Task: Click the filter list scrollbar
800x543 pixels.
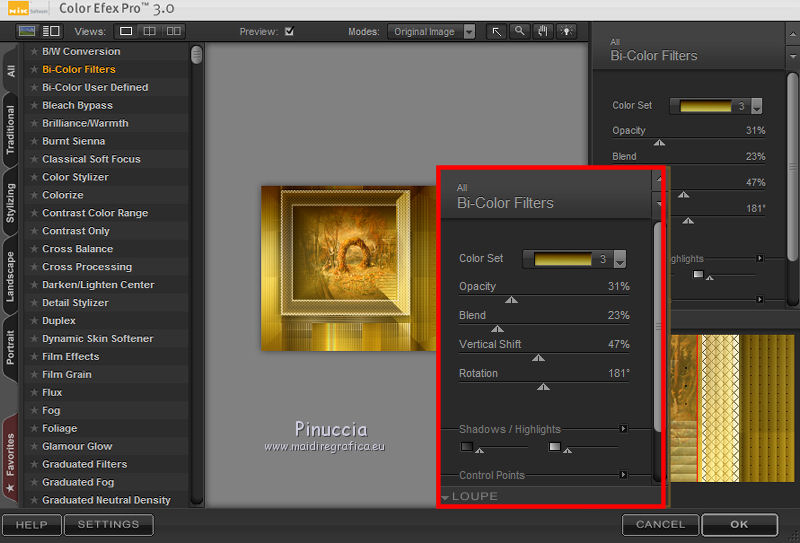Action: pyautogui.click(x=196, y=55)
